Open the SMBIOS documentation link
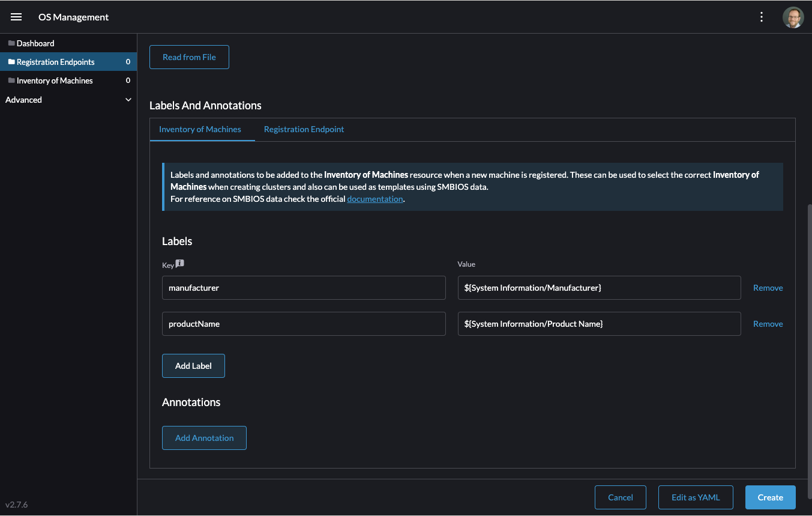The height and width of the screenshot is (516, 812). point(374,199)
